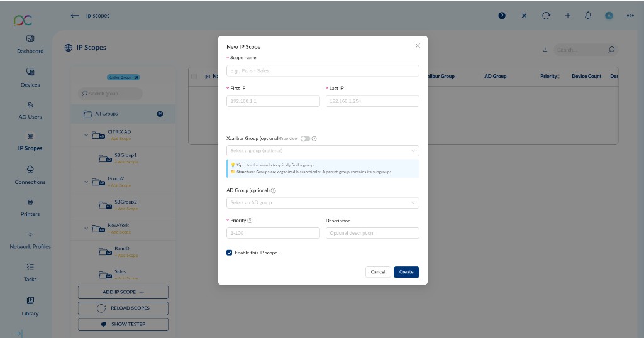Collapse the New-York tree chevron
The image size is (644, 338).
[86, 229]
